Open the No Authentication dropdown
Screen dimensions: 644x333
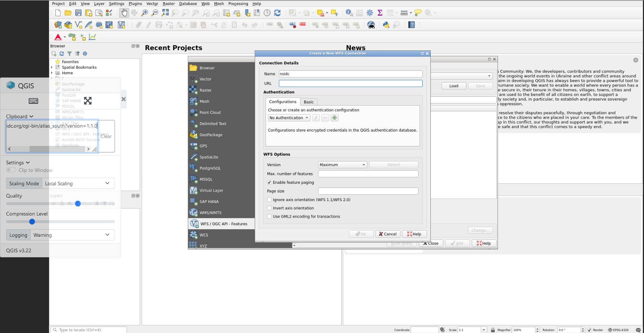pos(289,118)
